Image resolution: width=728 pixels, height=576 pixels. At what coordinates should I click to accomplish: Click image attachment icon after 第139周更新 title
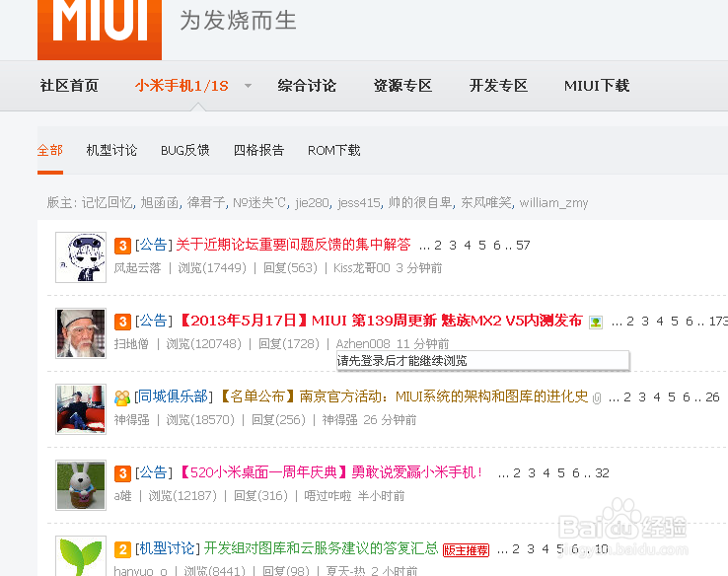[x=596, y=323]
